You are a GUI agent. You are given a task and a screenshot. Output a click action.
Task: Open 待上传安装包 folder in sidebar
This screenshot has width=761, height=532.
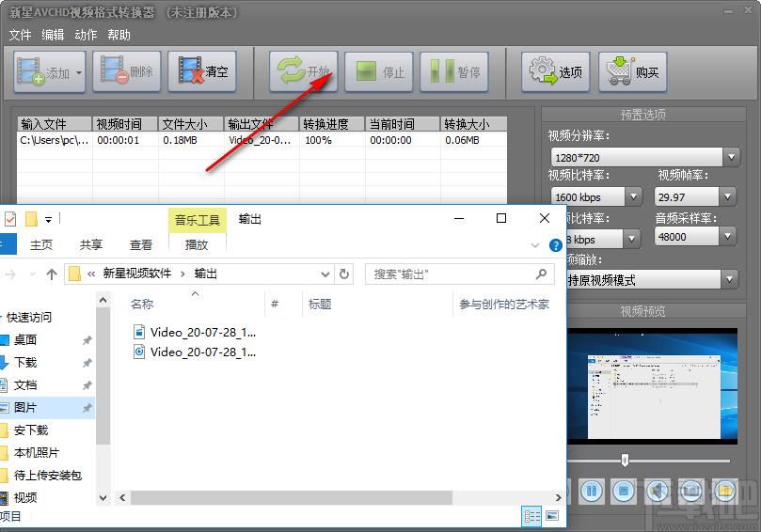click(48, 476)
